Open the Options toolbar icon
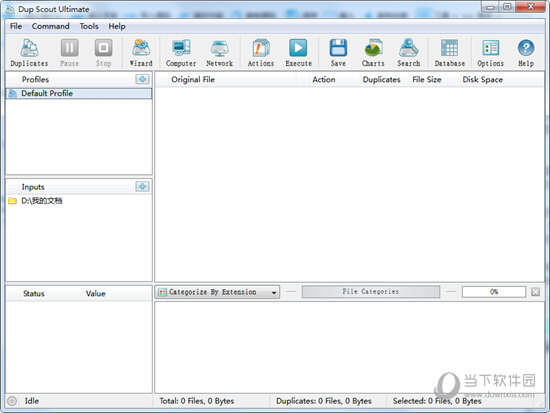Image resolution: width=550 pixels, height=413 pixels. point(490,53)
